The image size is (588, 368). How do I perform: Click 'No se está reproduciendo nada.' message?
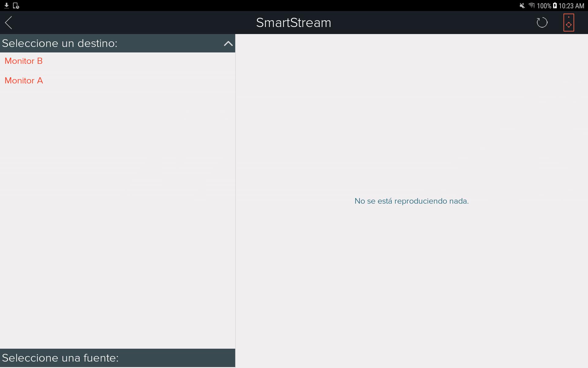click(x=412, y=201)
